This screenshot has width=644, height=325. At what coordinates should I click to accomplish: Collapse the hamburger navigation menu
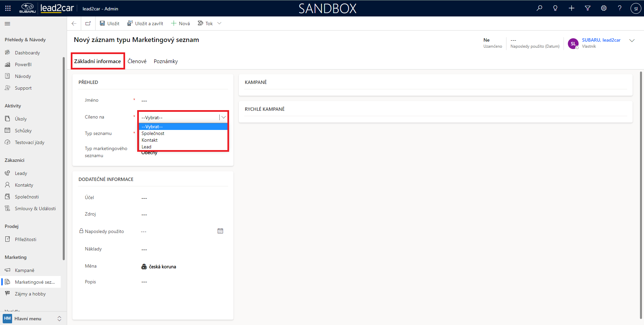[7, 24]
